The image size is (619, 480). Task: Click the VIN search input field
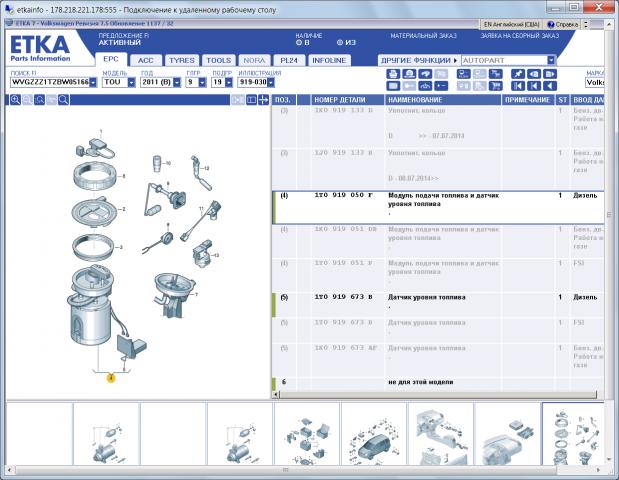tap(50, 82)
